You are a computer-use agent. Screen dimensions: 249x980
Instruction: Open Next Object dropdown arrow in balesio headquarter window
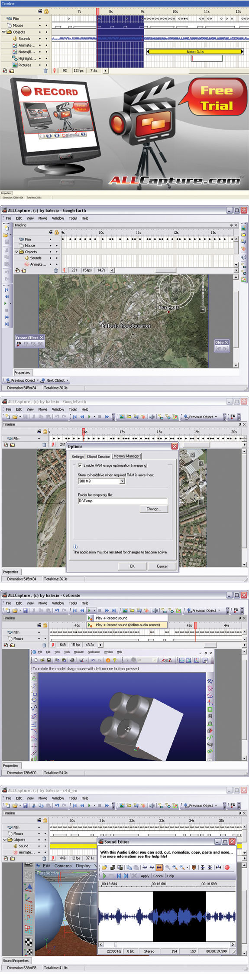(67, 381)
